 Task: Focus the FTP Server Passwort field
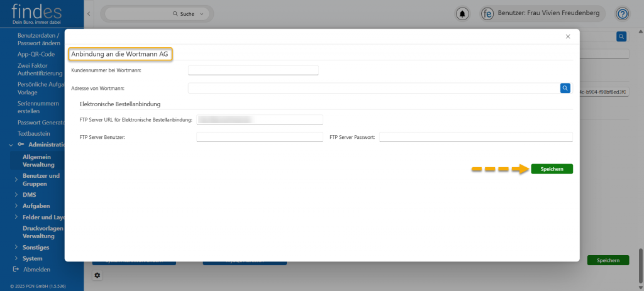point(475,137)
